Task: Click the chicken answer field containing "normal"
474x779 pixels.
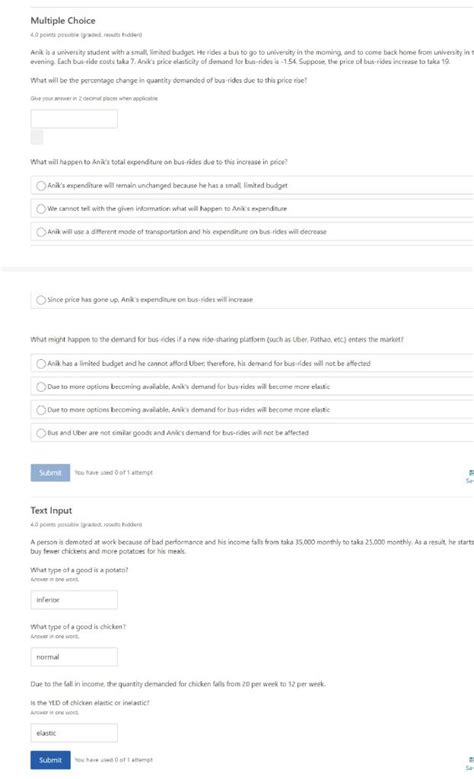Action: point(74,657)
